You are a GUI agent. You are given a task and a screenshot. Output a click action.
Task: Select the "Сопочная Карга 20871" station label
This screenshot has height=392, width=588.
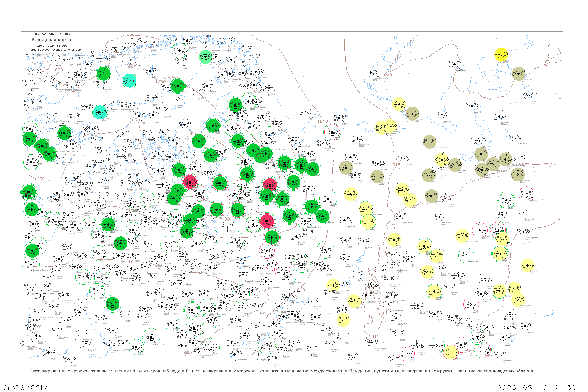point(527,81)
